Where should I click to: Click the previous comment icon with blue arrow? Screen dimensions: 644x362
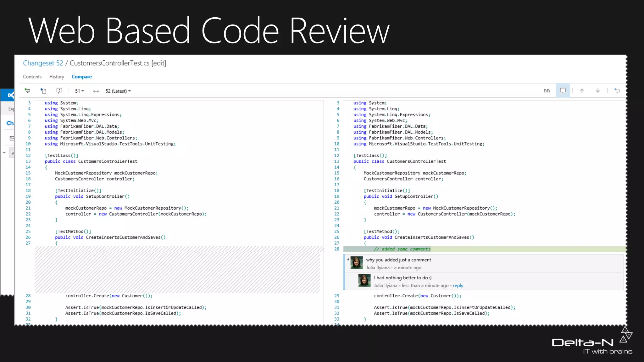click(x=617, y=91)
